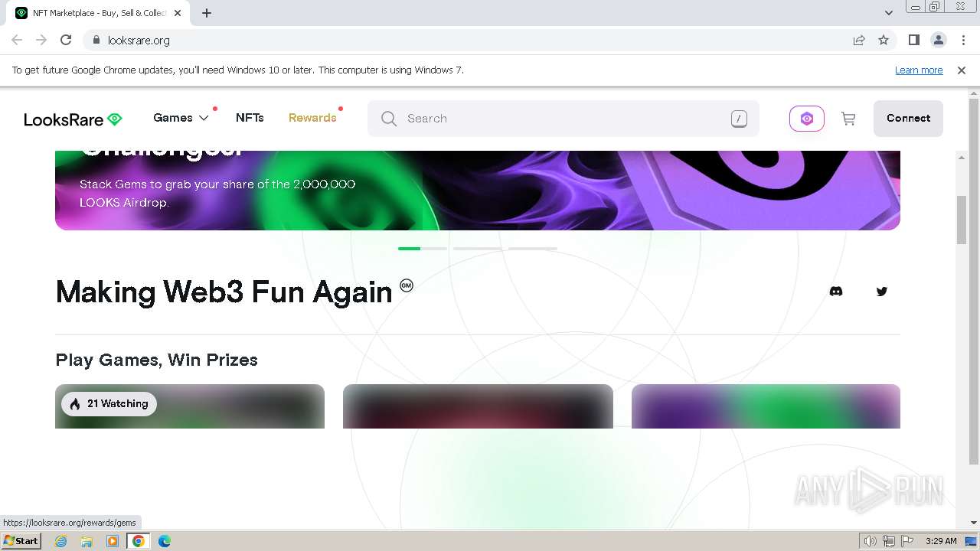Open Windows Media Player from taskbar

113,541
